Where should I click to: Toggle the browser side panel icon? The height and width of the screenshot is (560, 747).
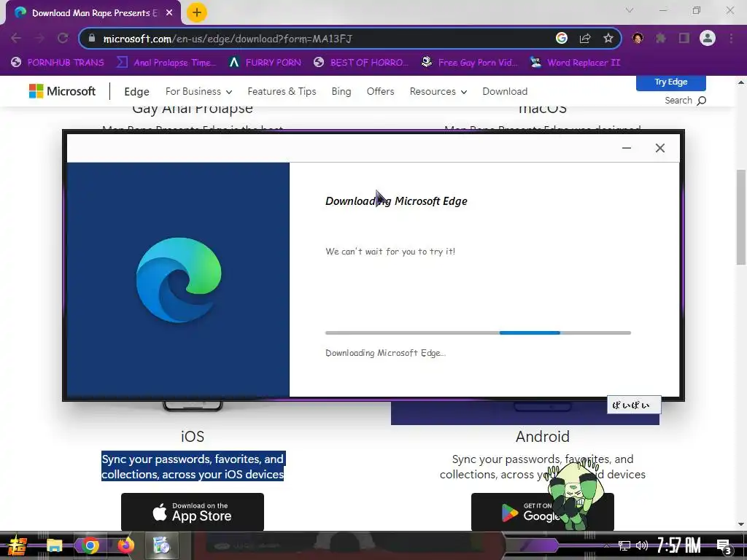tap(684, 38)
